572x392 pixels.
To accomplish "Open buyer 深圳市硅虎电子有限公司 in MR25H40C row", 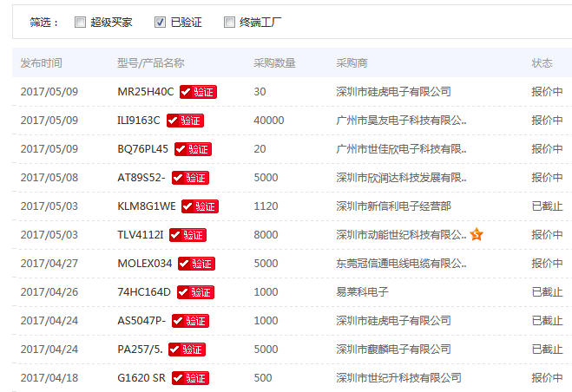I will pos(393,92).
